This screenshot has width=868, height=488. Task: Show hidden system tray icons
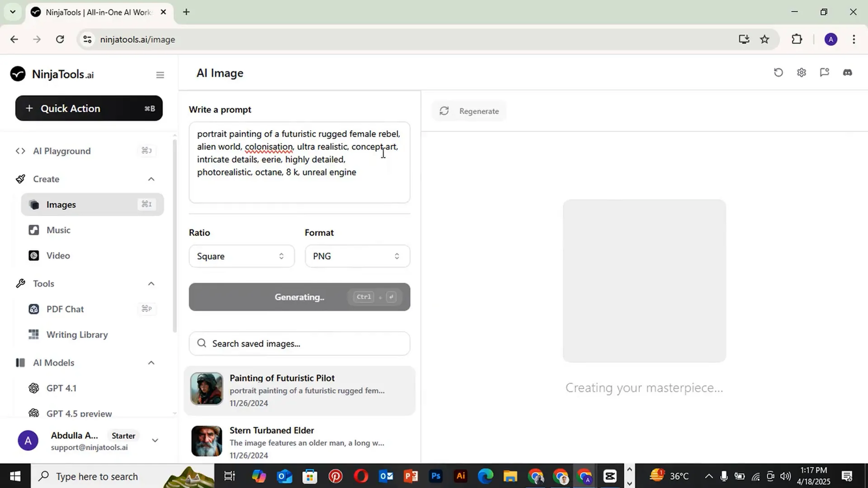point(709,477)
